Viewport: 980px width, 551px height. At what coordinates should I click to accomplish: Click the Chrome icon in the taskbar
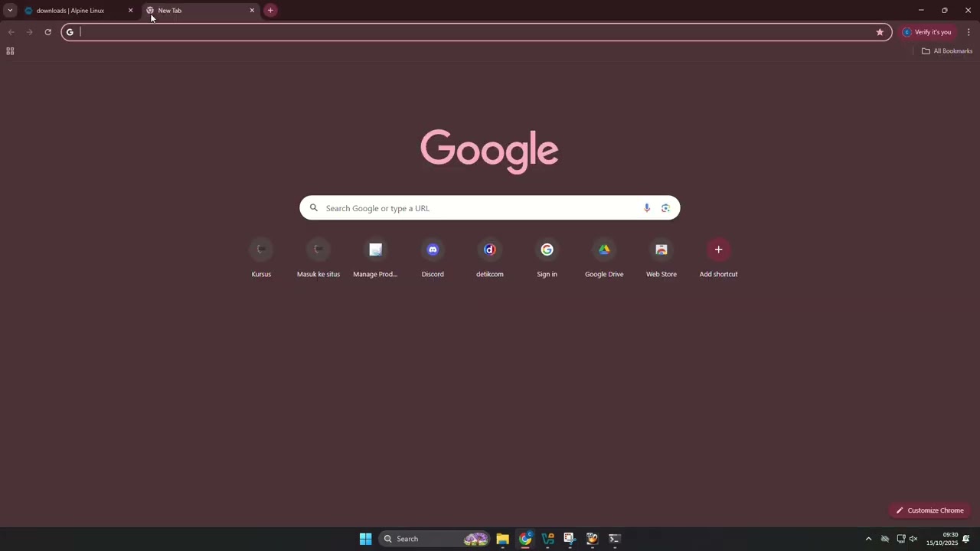coord(525,539)
